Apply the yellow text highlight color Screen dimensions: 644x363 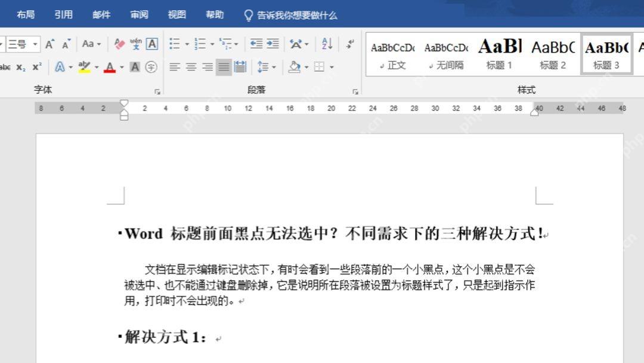84,67
